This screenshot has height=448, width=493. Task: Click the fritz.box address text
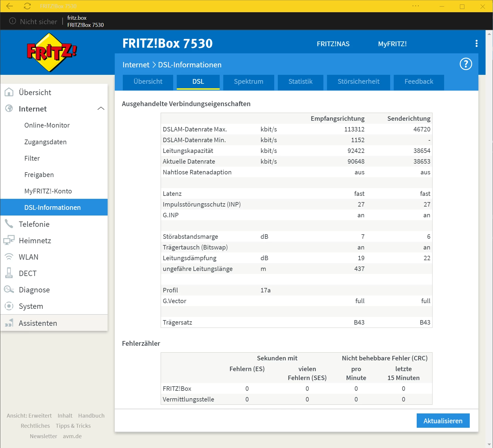77,18
